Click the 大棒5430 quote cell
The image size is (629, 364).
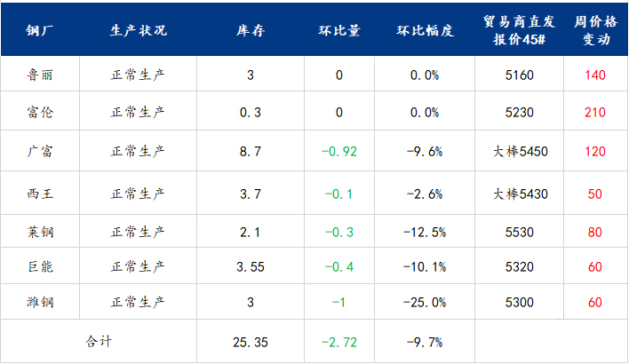pos(520,194)
